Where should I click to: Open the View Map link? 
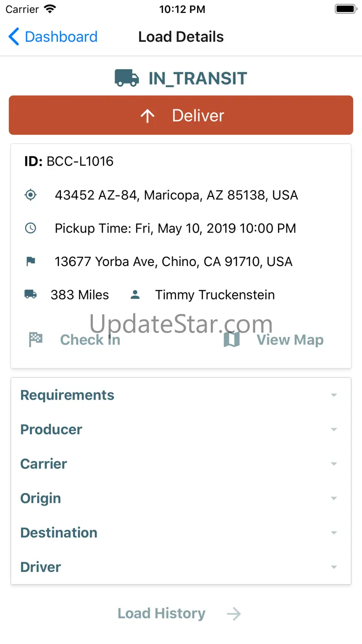click(290, 340)
